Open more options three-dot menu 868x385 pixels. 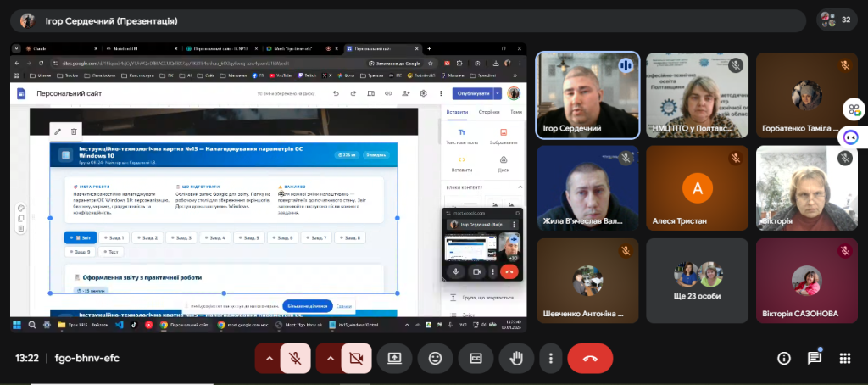pyautogui.click(x=551, y=358)
